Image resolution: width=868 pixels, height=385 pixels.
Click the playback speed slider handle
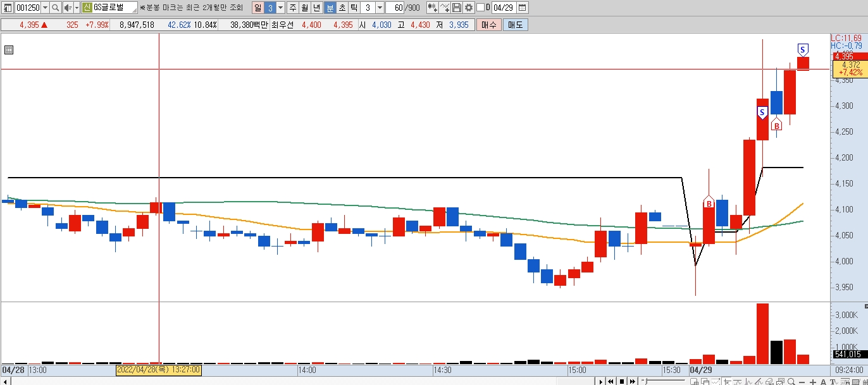645,381
